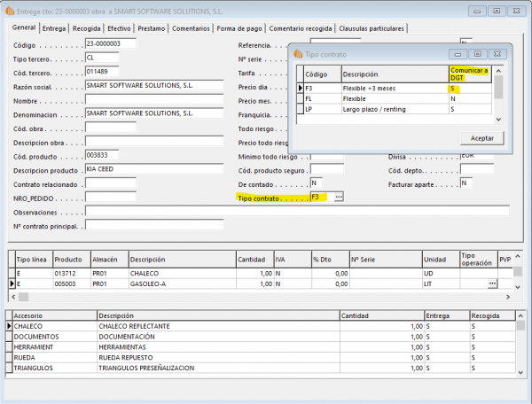Click ellipsis button in GASOLEO-A Tipo operación cell
This screenshot has height=404, width=532.
[492, 284]
